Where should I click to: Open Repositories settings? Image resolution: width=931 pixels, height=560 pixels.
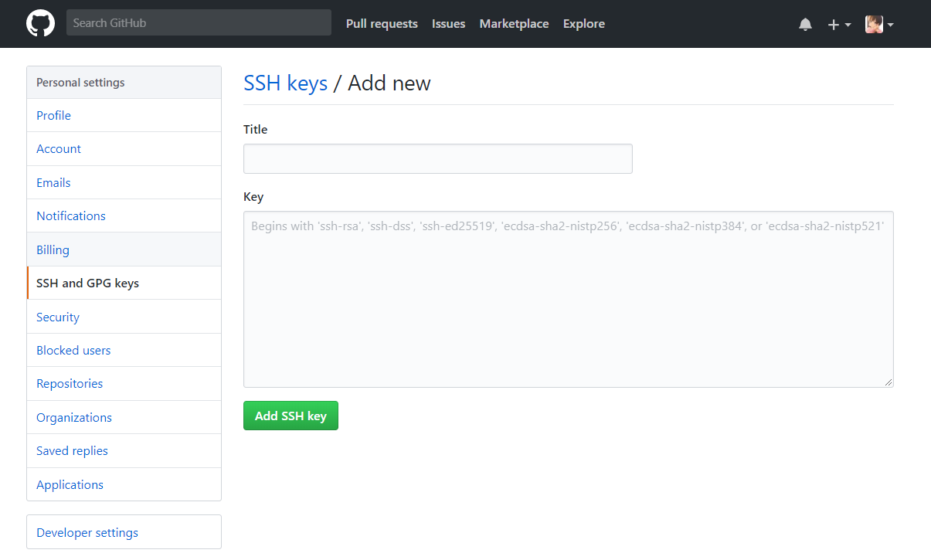[x=124, y=383]
